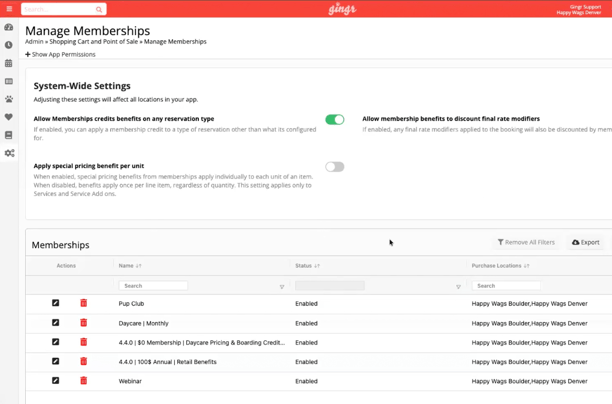This screenshot has width=612, height=404.
Task: Enable Apply special pricing benefit per unit
Action: tap(335, 167)
